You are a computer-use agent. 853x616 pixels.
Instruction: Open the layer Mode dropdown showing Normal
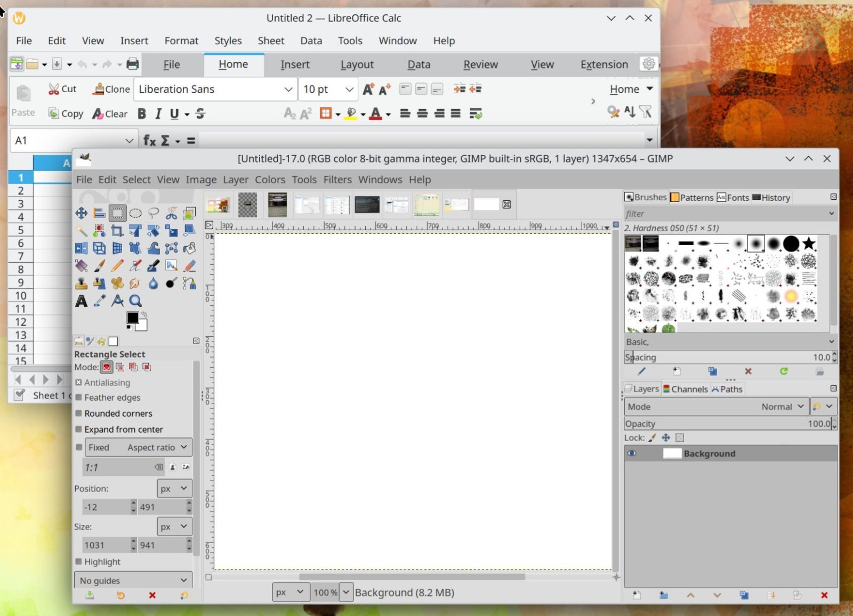click(x=781, y=406)
